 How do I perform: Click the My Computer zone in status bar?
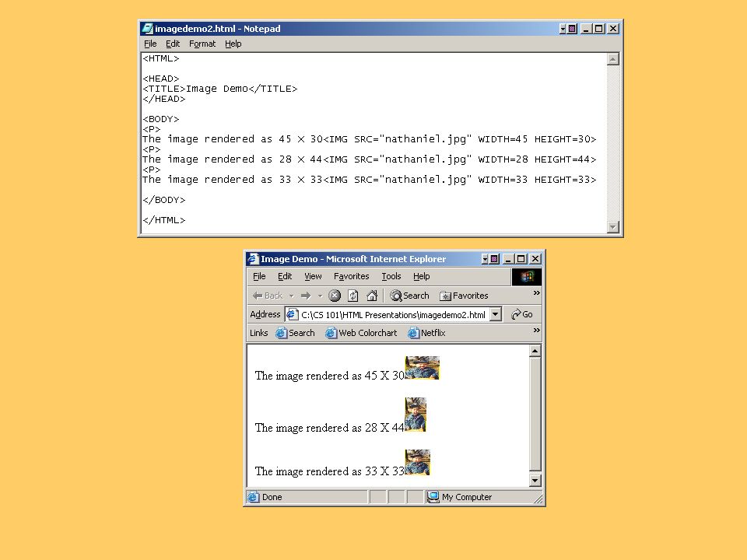[x=460, y=497]
